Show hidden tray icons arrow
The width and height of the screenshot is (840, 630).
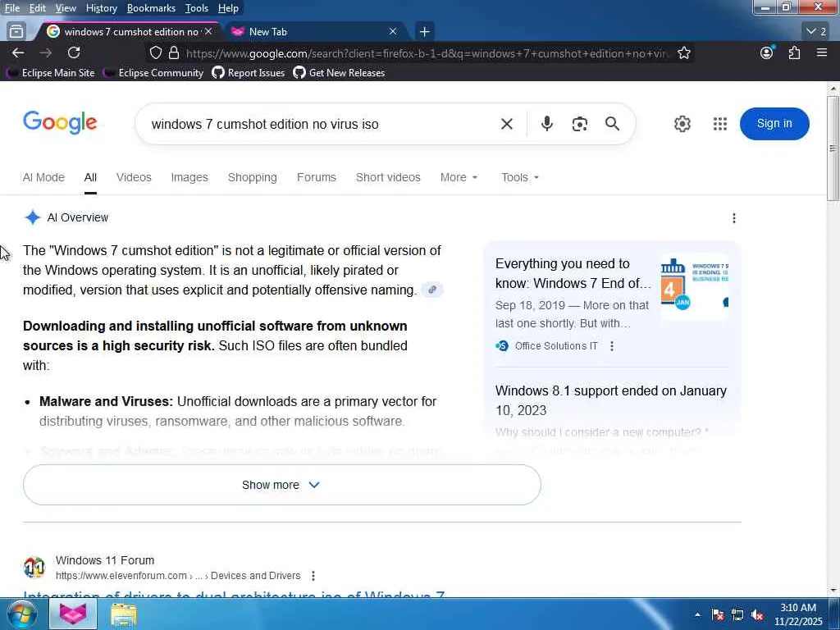[697, 614]
